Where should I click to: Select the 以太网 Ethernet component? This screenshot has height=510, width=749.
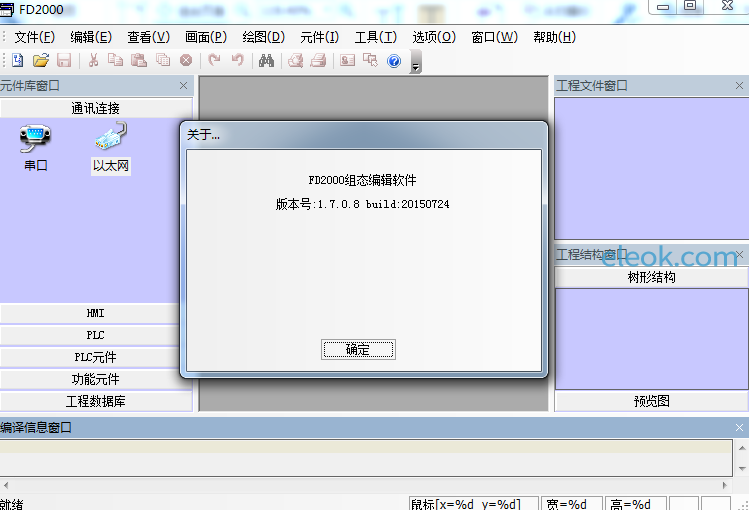click(110, 147)
